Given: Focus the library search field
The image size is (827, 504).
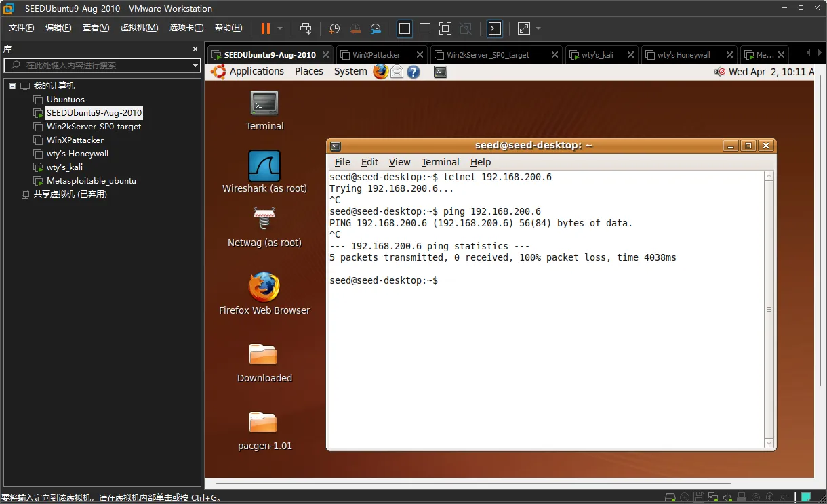Looking at the screenshot, I should tap(98, 65).
